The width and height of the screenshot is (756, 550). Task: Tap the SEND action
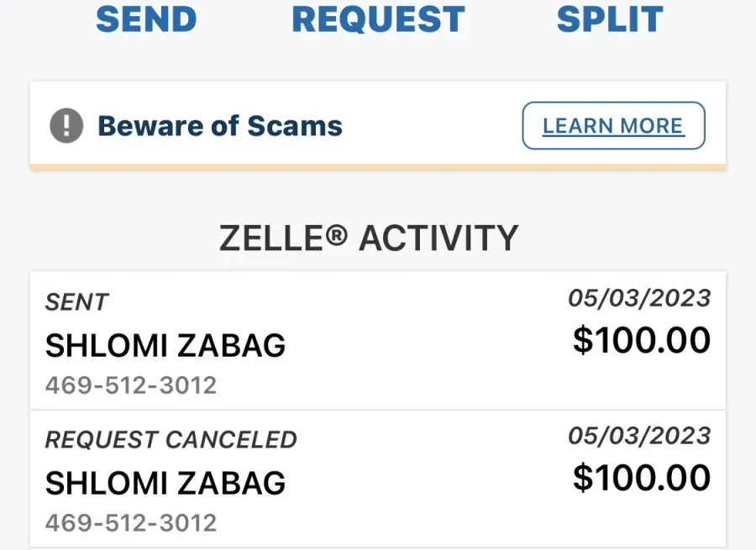[x=146, y=19]
